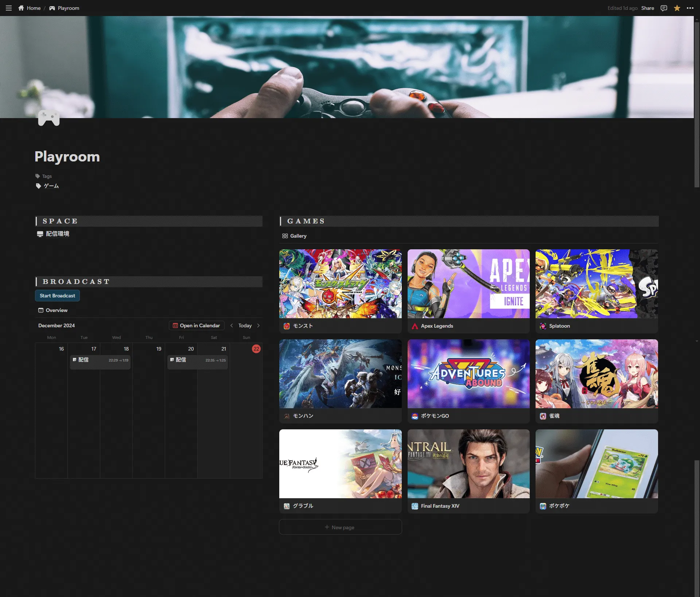Click the calendar icon in Open in Calendar

[x=175, y=325]
